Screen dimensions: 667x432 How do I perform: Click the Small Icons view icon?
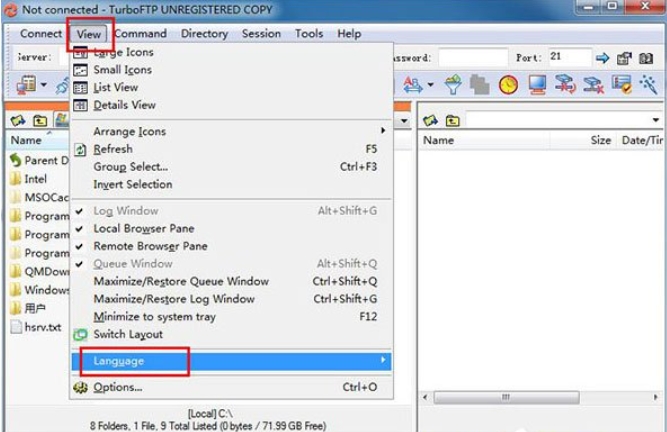coord(80,70)
